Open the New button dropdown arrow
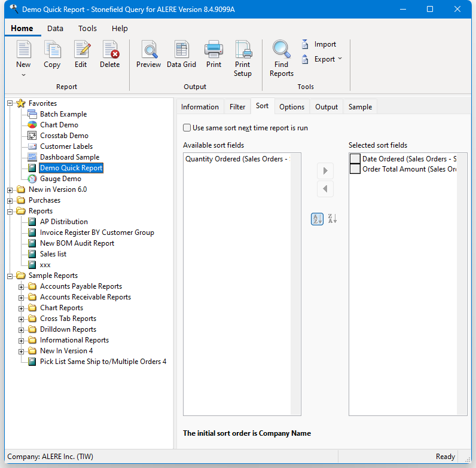The height and width of the screenshot is (468, 476). click(x=23, y=75)
